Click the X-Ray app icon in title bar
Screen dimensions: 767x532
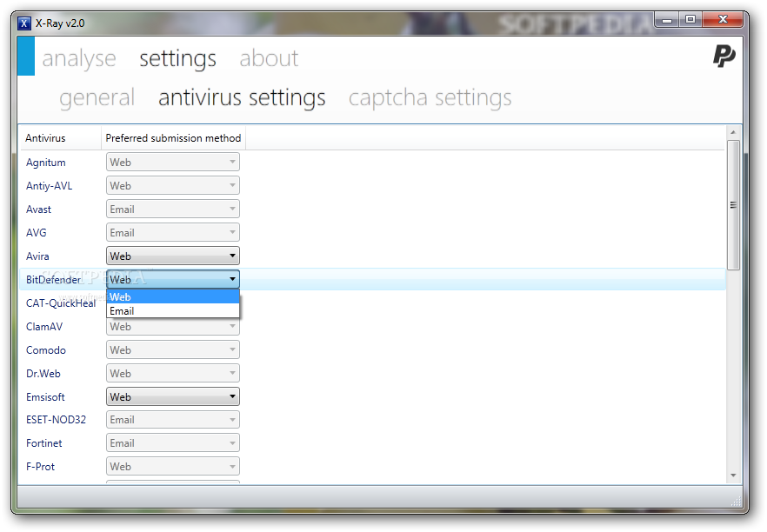click(x=24, y=23)
